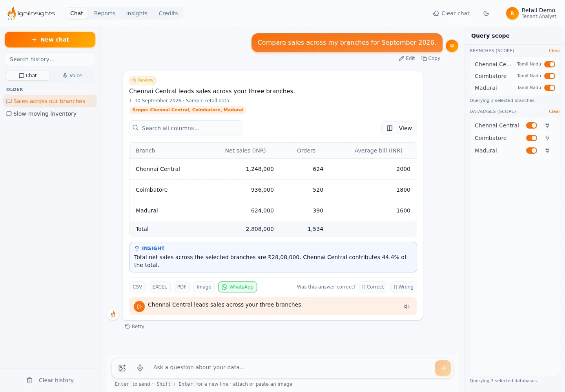The width and height of the screenshot is (565, 392).
Task: Open the Retail Demo user avatar
Action: pyautogui.click(x=512, y=13)
